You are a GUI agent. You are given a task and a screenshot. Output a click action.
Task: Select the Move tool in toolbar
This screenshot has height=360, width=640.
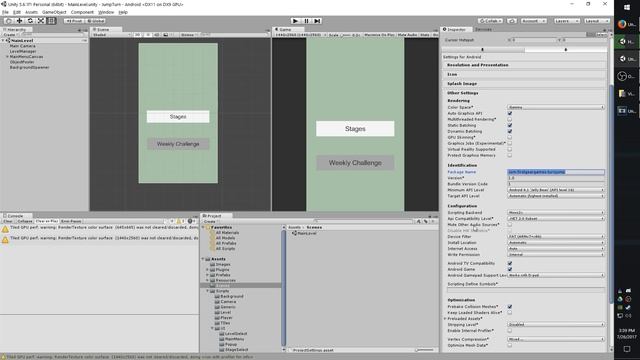click(x=19, y=20)
